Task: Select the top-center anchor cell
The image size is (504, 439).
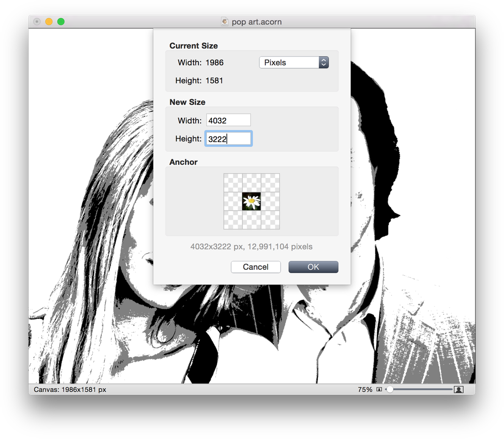Action: click(251, 182)
